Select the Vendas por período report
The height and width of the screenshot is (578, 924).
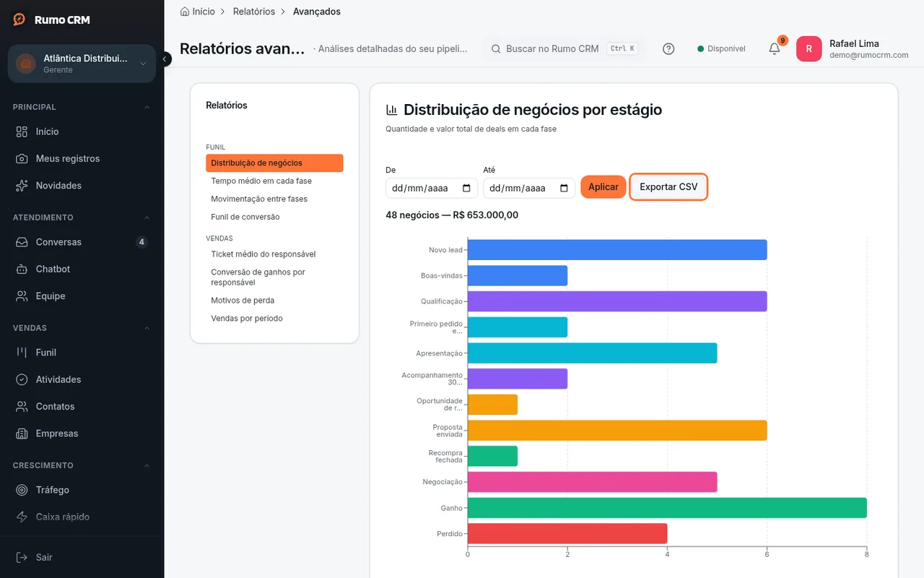click(x=274, y=319)
